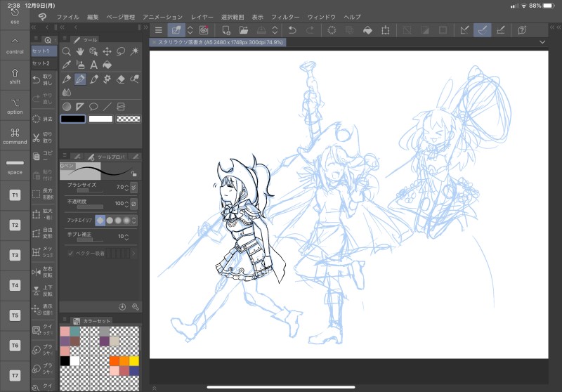Toggle the ベクター吸着 checkbox
The width and height of the screenshot is (562, 392).
pos(70,253)
